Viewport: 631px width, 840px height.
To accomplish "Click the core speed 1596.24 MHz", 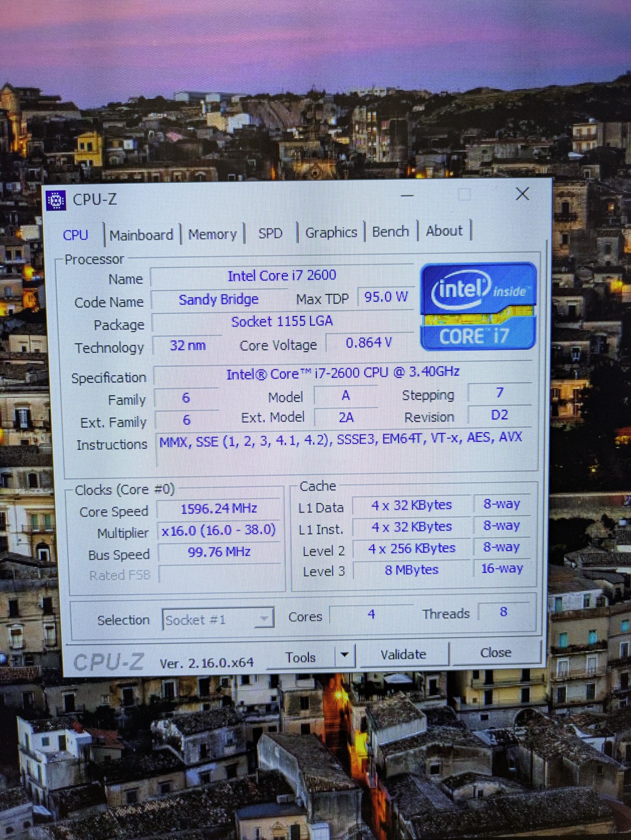I will 219,509.
